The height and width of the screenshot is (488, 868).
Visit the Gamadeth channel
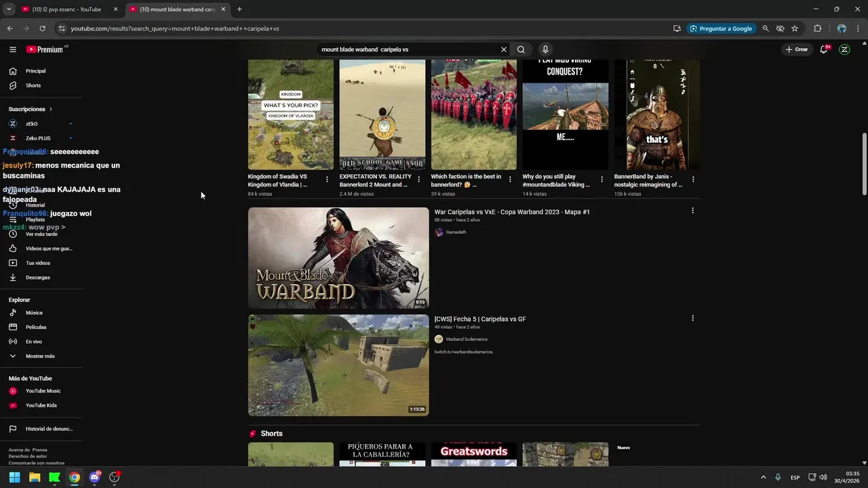point(456,232)
